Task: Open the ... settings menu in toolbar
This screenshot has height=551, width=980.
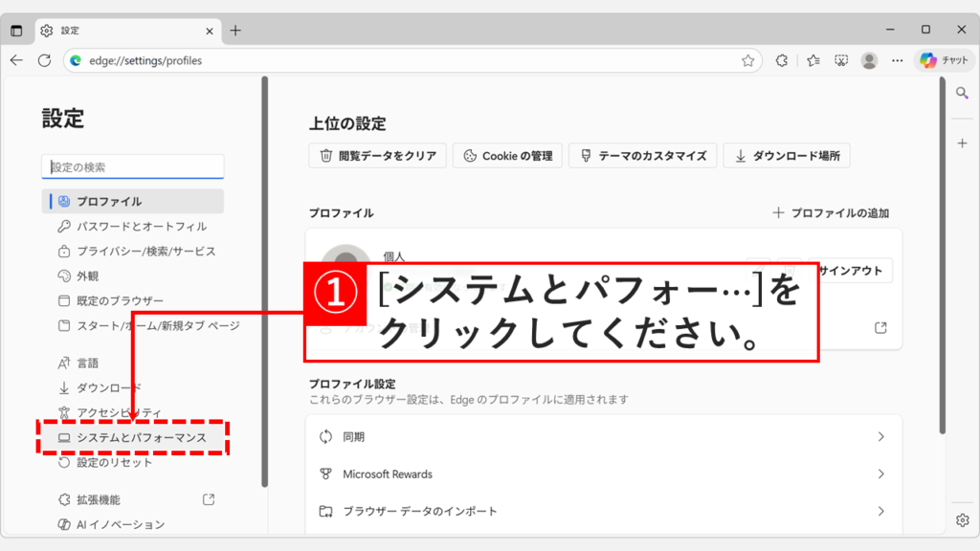Action: [897, 59]
